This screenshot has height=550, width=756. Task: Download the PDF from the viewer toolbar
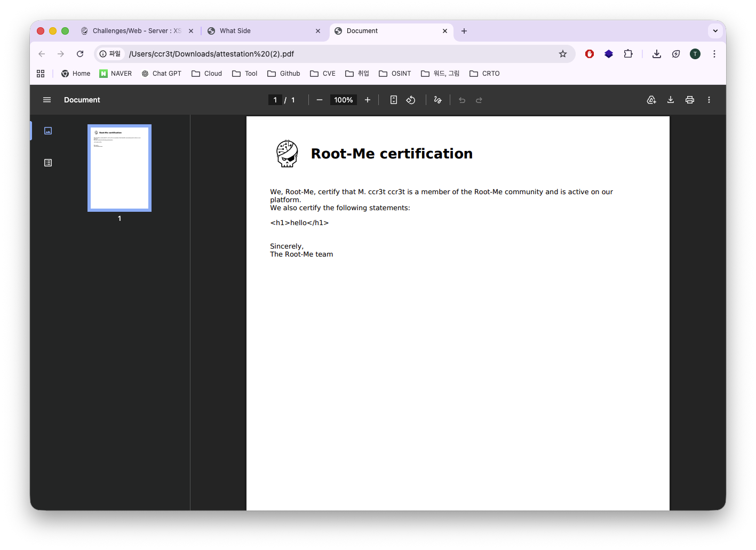(671, 100)
